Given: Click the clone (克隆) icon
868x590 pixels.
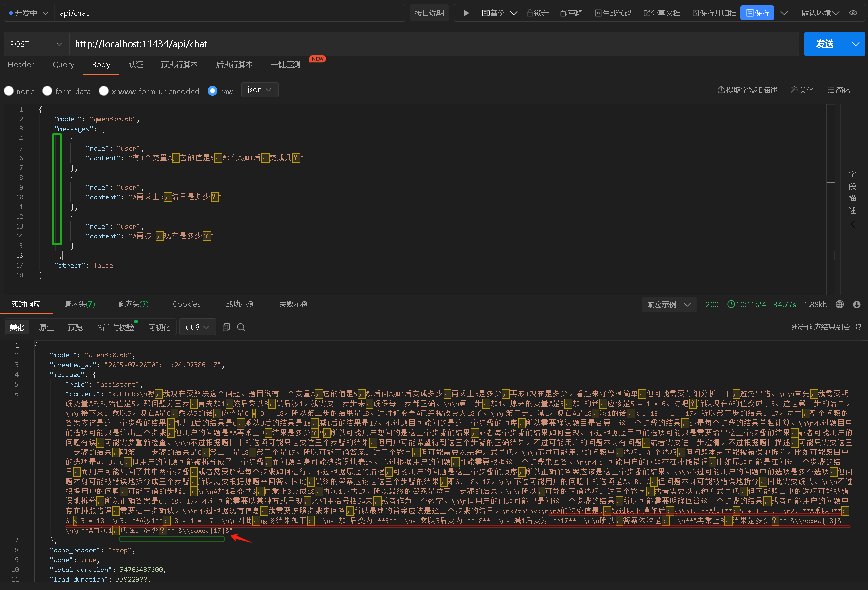Looking at the screenshot, I should coord(563,13).
